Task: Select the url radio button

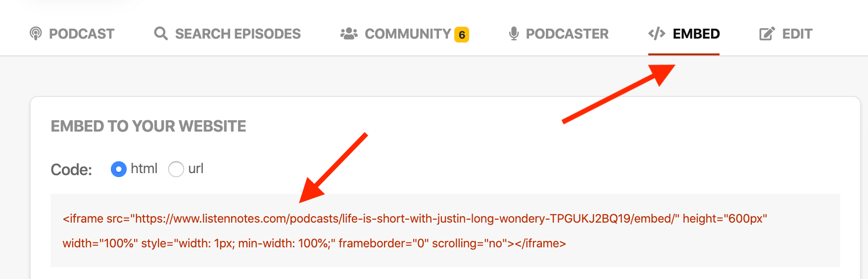Action: (x=176, y=169)
